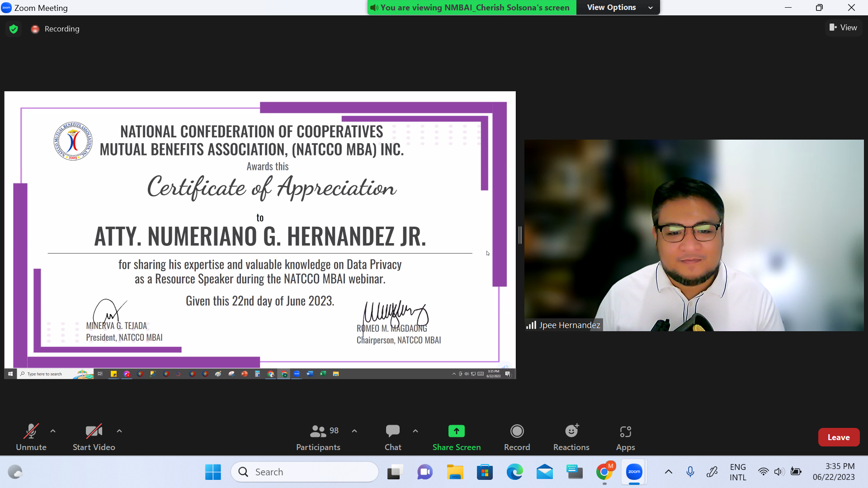Click the pen menu tray icon
This screenshot has height=488, width=868.
(x=712, y=472)
